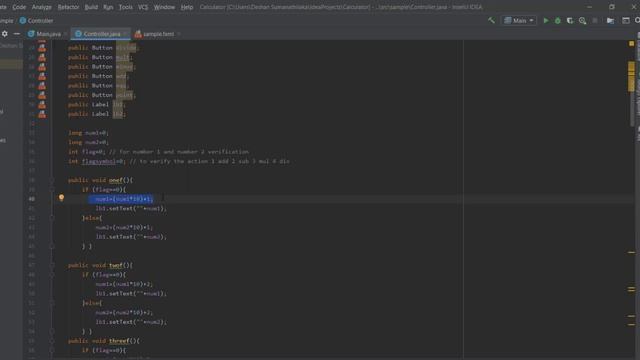Close the sample.fxml tab
This screenshot has width=640, height=360.
178,34
